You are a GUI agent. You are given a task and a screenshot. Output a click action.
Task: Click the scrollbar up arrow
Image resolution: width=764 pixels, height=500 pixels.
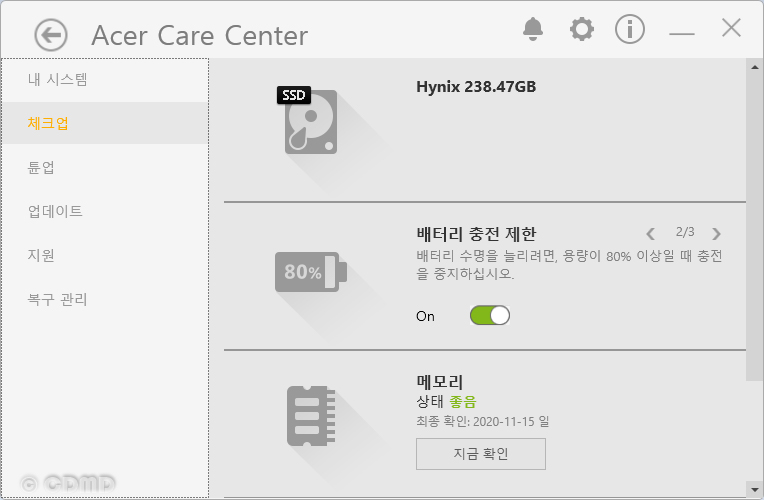pyautogui.click(x=754, y=67)
